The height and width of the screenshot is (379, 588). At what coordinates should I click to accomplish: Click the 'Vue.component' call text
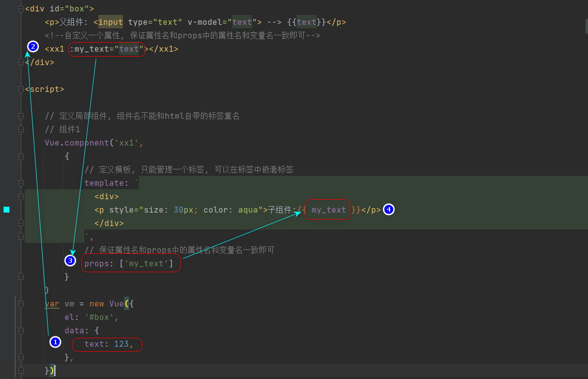pyautogui.click(x=77, y=143)
